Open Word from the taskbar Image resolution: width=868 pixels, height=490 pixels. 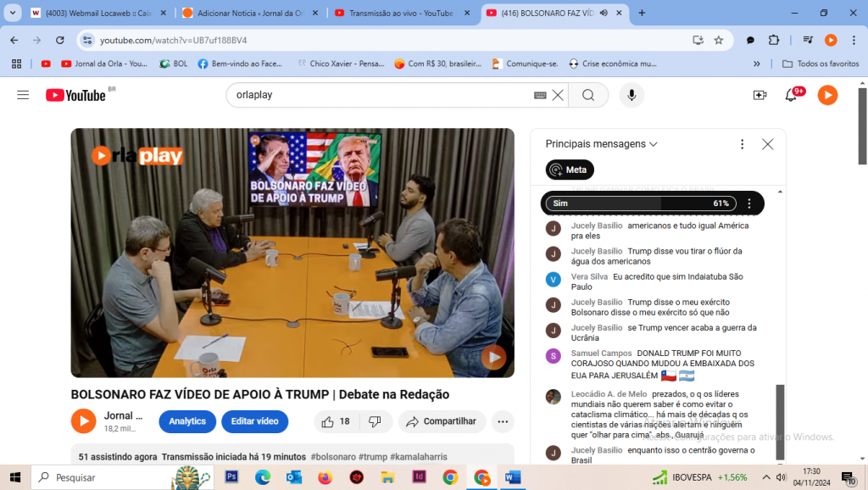[x=513, y=477]
